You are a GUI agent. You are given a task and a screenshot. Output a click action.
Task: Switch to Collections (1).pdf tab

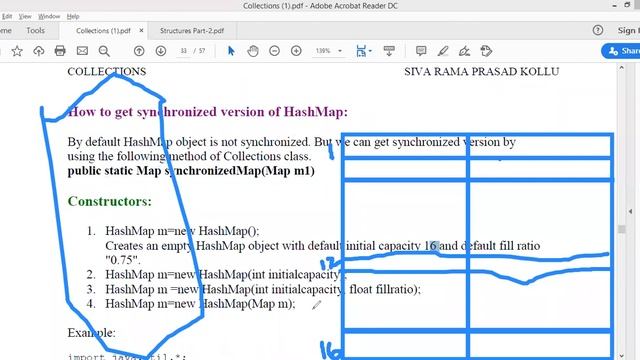103,31
